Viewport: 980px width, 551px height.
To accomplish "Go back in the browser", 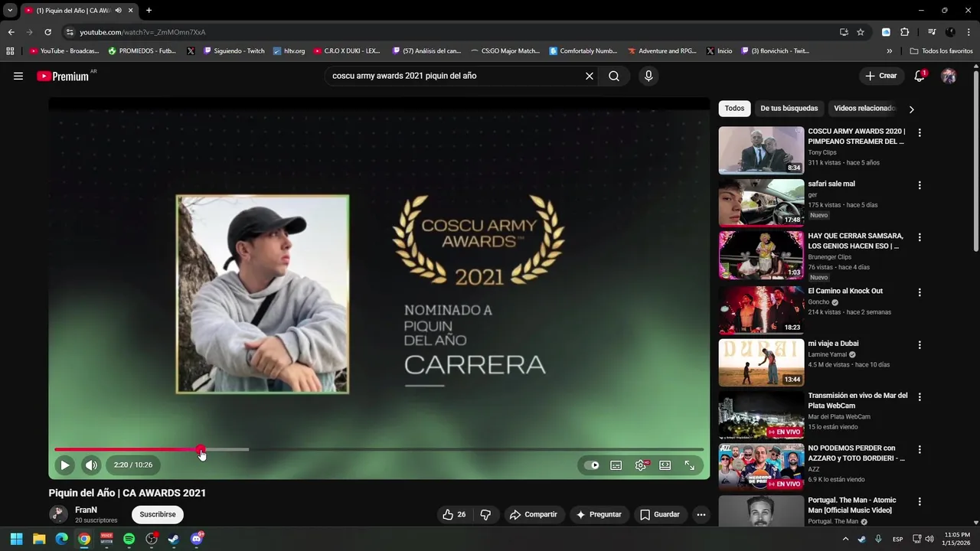I will 11,32.
